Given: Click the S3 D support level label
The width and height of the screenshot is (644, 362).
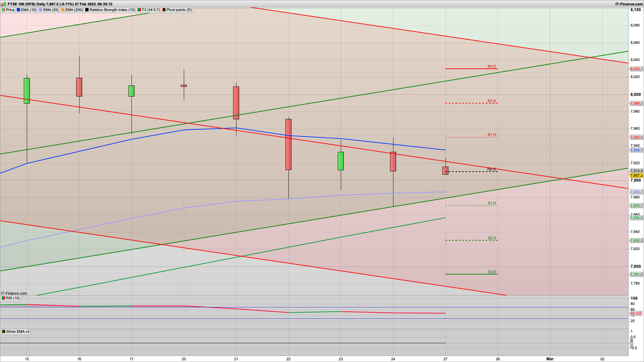Looking at the screenshot, I should (x=492, y=272).
